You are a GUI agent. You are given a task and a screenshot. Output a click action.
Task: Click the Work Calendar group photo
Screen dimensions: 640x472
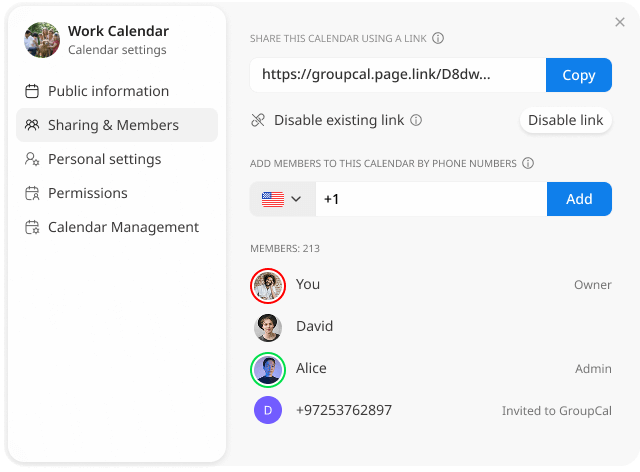[x=42, y=40]
